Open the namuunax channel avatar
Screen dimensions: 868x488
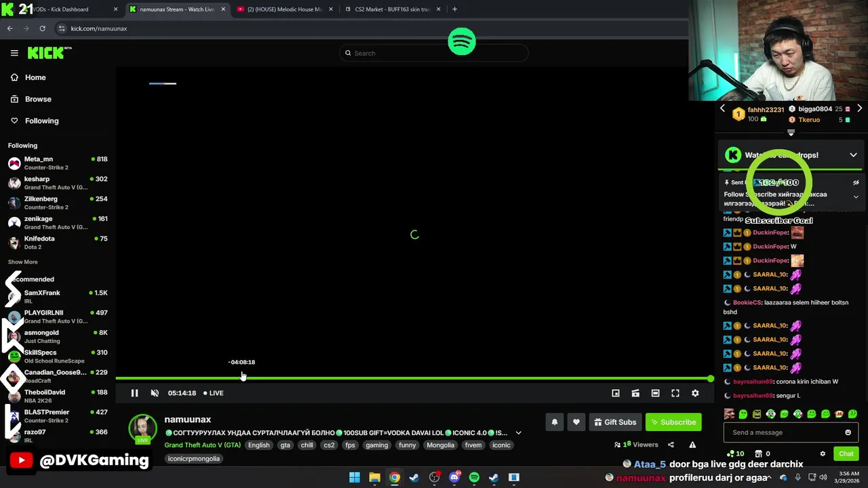(142, 428)
